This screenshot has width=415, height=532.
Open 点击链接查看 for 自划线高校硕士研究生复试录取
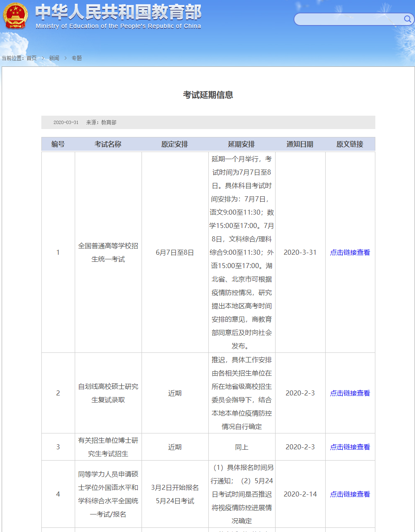pos(350,393)
